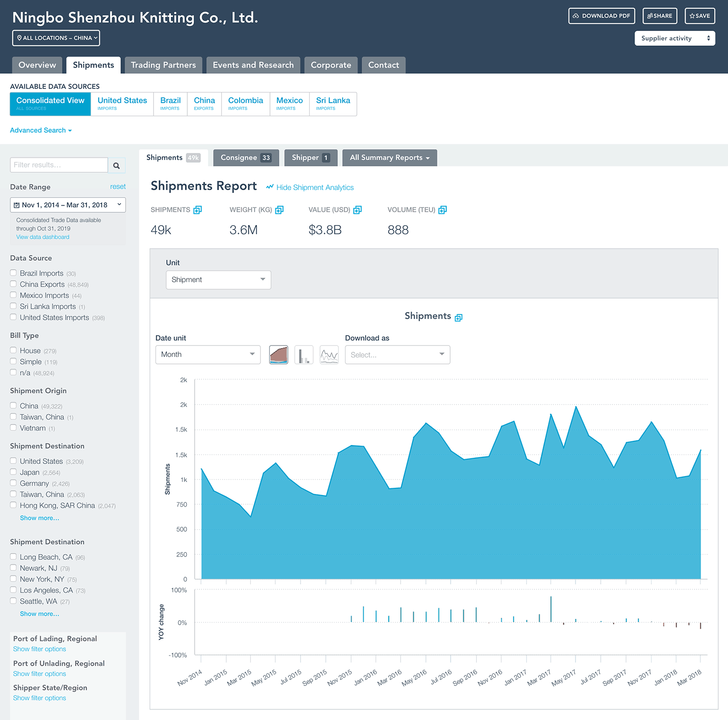Switch to the Trading Partners tab

tap(163, 65)
